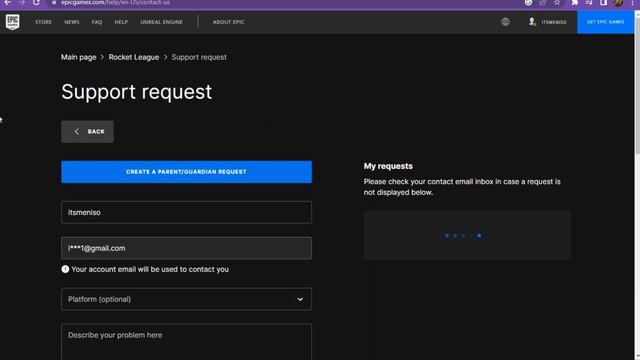Click the itsmeniso display name field
The height and width of the screenshot is (360, 640).
click(187, 212)
